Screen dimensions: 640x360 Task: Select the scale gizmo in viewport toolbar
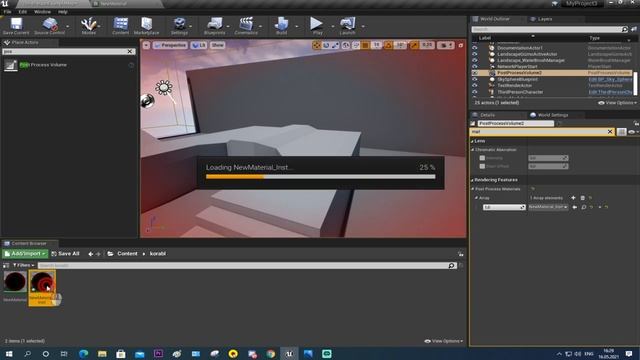click(335, 45)
